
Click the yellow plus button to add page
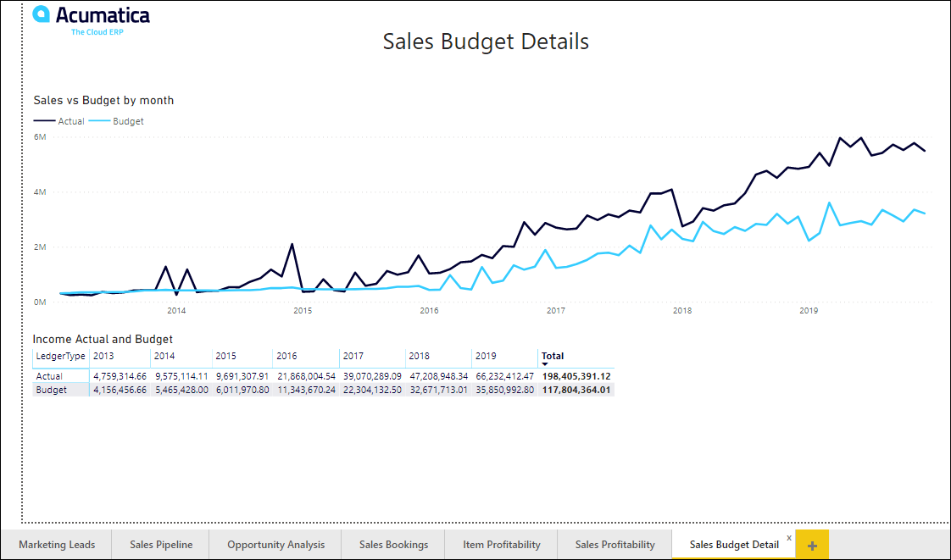(812, 545)
